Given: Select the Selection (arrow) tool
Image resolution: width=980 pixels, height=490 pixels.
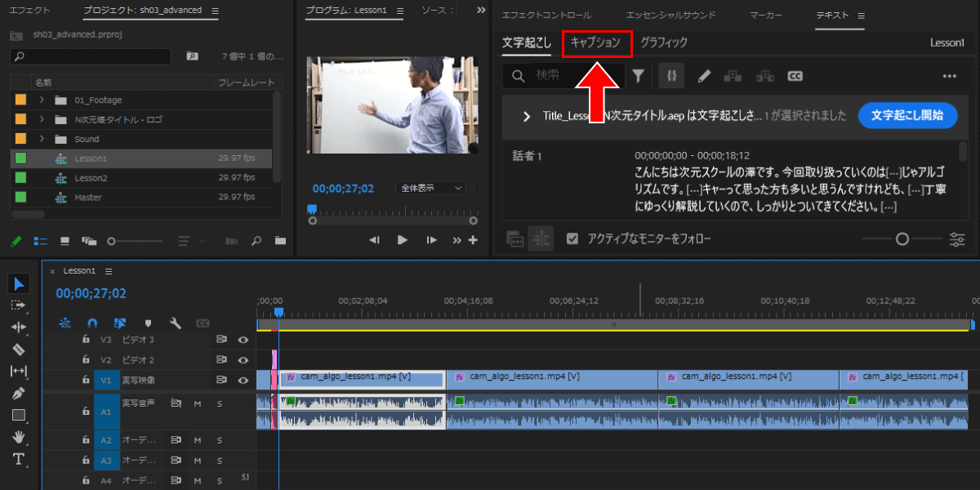Looking at the screenshot, I should [20, 283].
